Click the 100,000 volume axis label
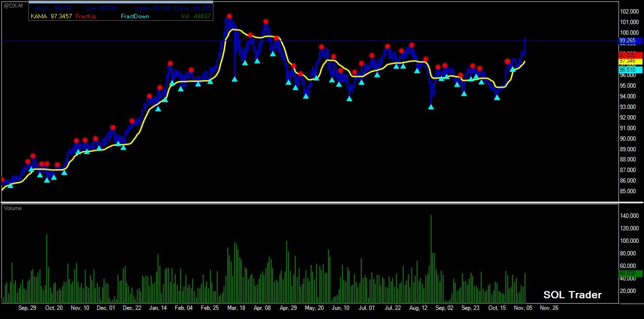This screenshot has height=319, width=644. (x=630, y=241)
